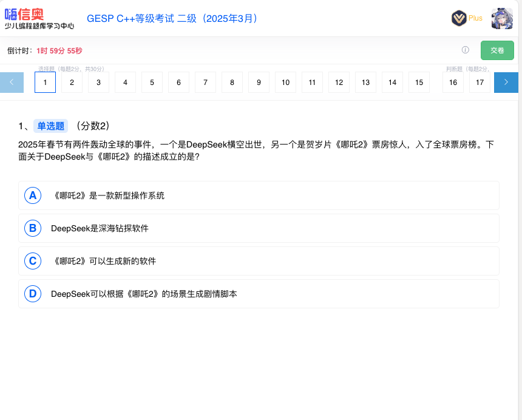
Task: Click the 单选题 question type tag
Action: coord(50,126)
